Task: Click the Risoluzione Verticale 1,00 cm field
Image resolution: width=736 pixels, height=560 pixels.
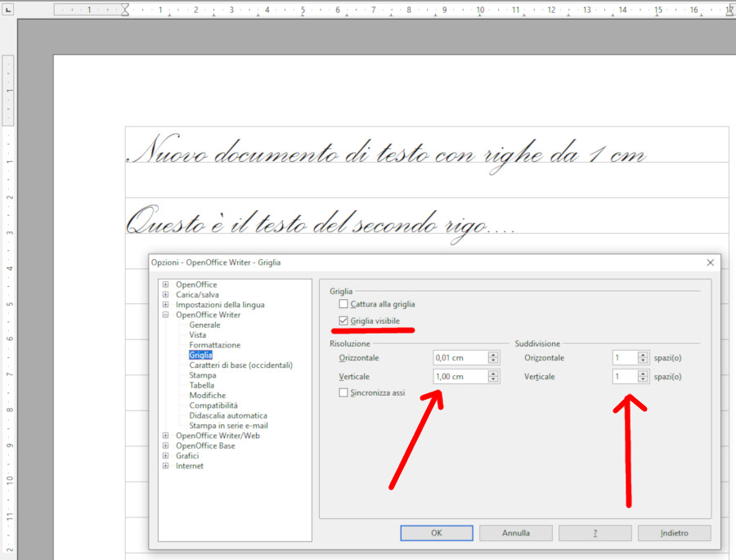Action: pyautogui.click(x=459, y=377)
